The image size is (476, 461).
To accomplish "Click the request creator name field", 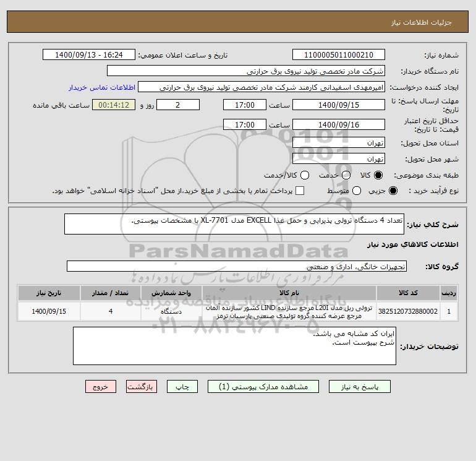I will [x=261, y=87].
